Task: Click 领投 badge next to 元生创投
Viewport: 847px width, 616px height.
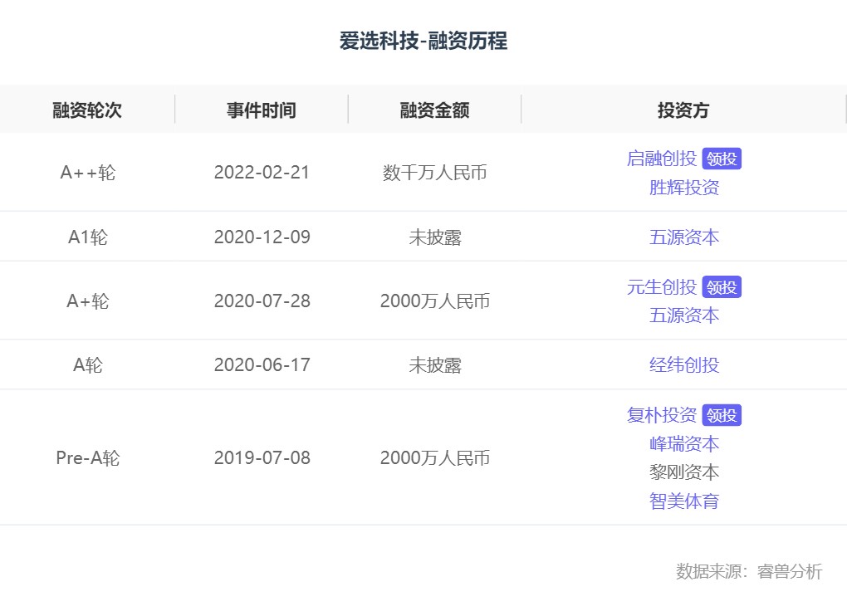Action: (722, 287)
